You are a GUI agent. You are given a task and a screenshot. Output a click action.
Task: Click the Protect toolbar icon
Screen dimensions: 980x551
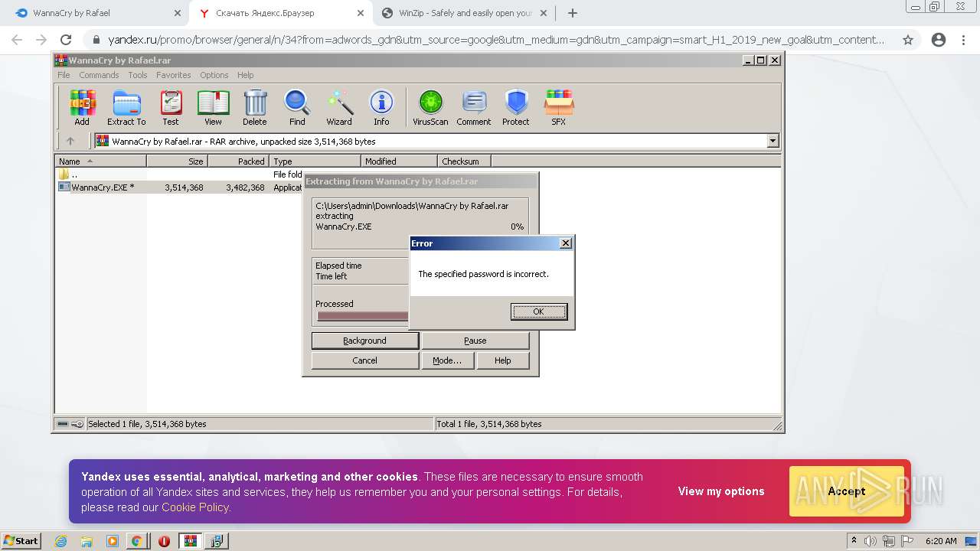516,107
